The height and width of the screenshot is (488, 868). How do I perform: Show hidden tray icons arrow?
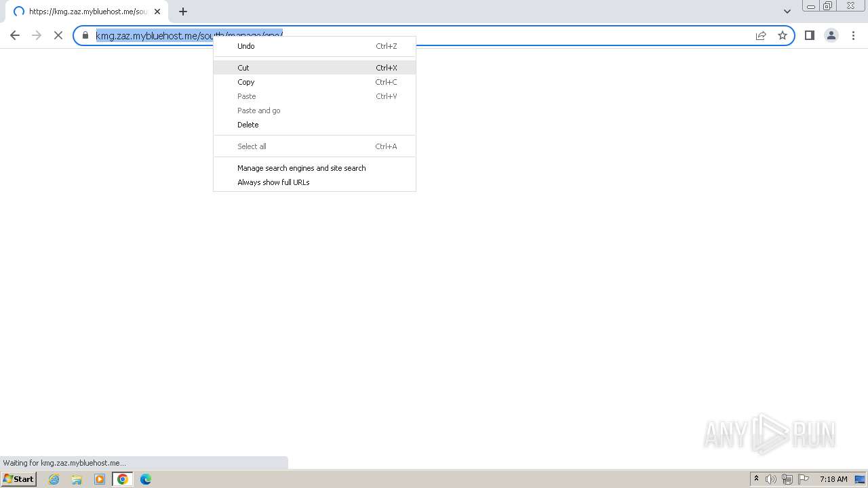pos(756,479)
